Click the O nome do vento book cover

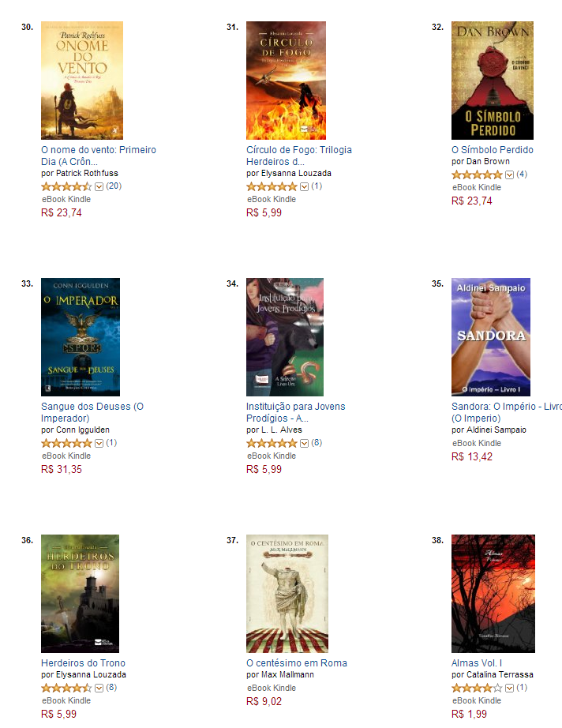pyautogui.click(x=82, y=81)
